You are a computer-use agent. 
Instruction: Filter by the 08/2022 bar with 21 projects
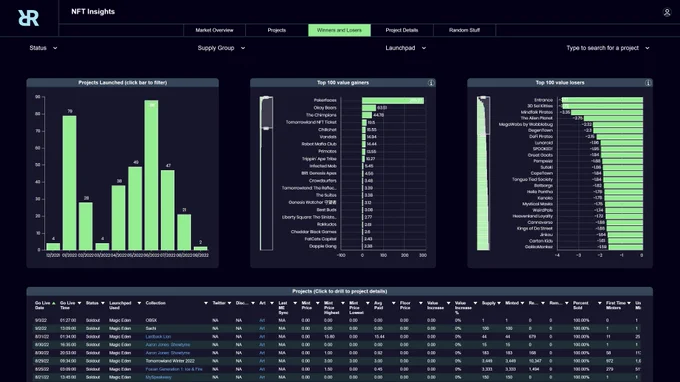click(184, 232)
